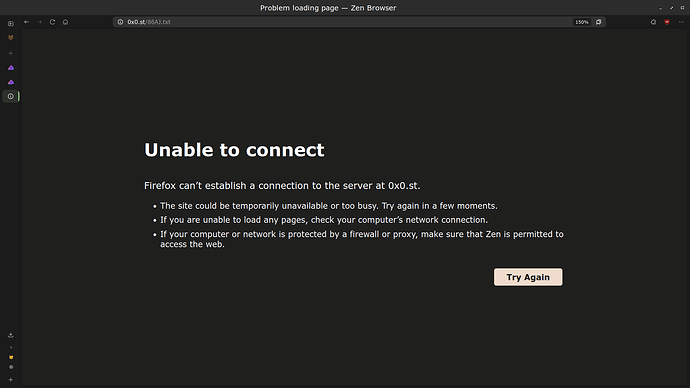690x388 pixels.
Task: Open the downloads panel icon
Action: pyautogui.click(x=11, y=335)
